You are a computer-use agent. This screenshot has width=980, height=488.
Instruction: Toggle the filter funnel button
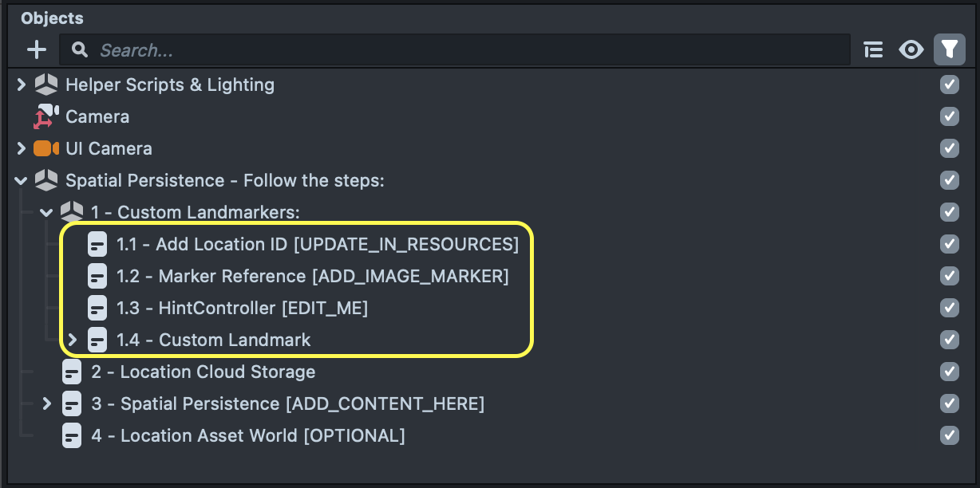(x=949, y=50)
